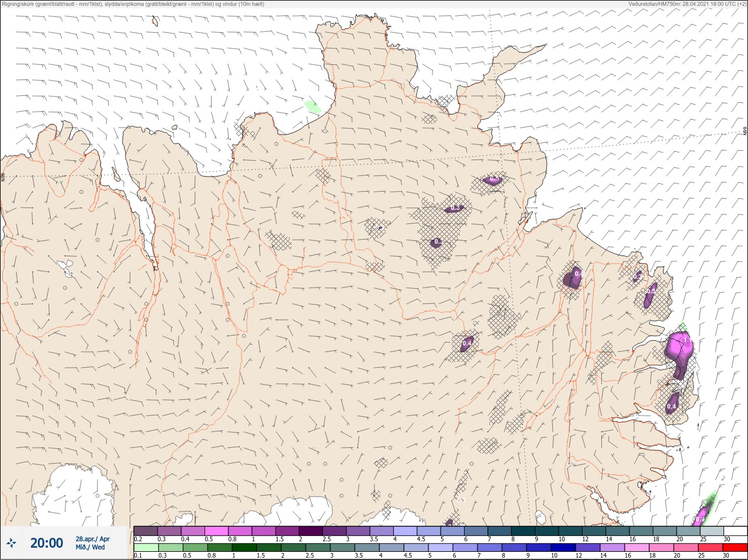This screenshot has width=748, height=560.
Task: Click the pale green swatch labeled 0.1
Action: (x=146, y=548)
